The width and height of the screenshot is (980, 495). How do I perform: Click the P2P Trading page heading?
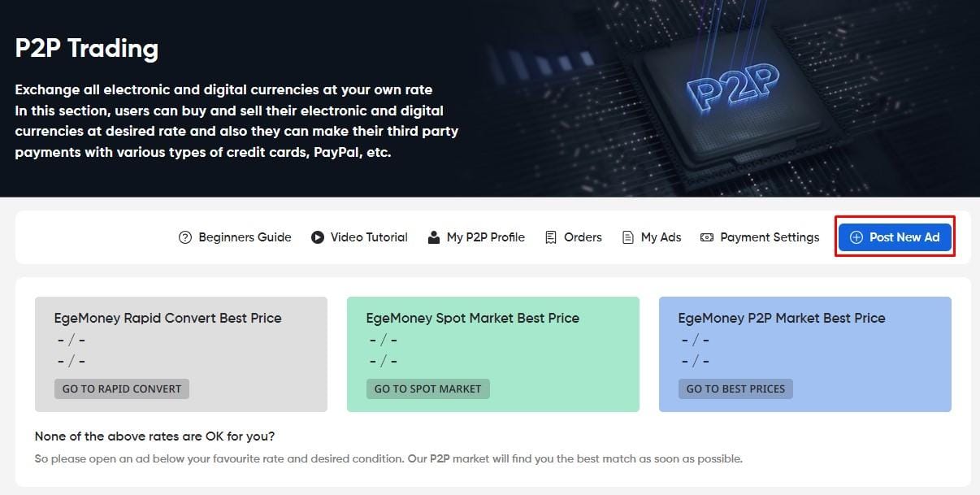pyautogui.click(x=86, y=48)
